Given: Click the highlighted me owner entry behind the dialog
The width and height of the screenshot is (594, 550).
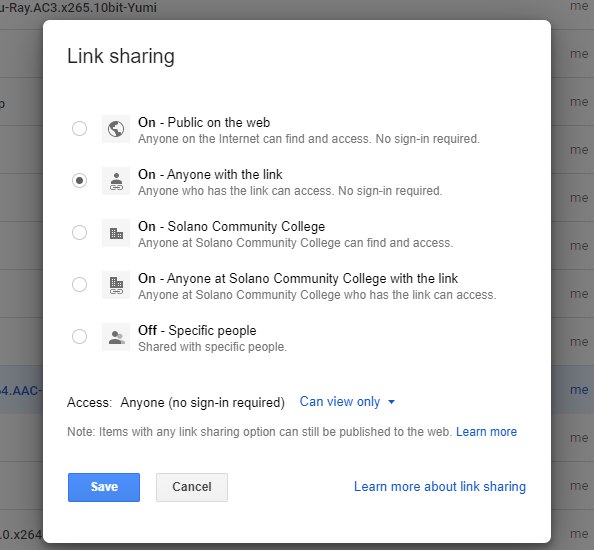Looking at the screenshot, I should click(x=579, y=390).
